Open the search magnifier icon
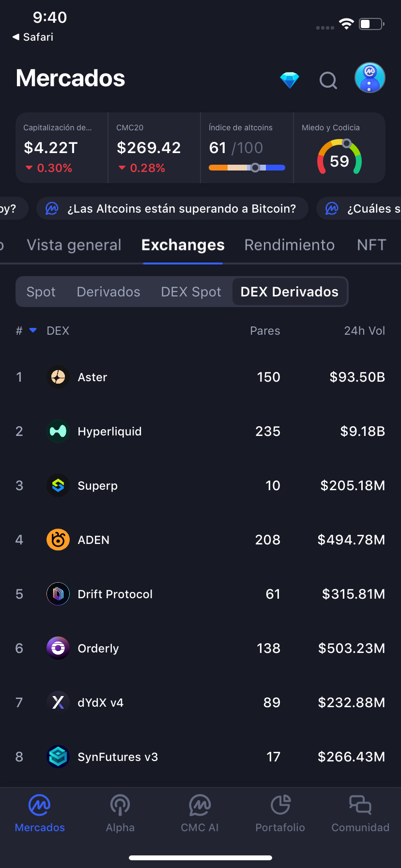Image resolution: width=401 pixels, height=868 pixels. click(328, 80)
